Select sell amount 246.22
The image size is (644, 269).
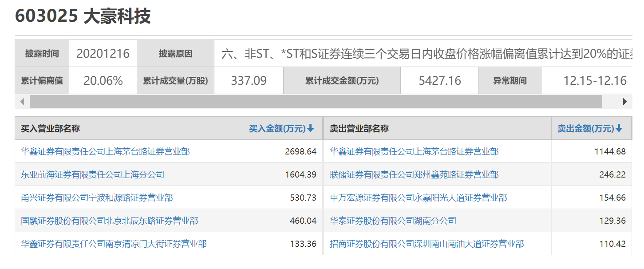612,175
